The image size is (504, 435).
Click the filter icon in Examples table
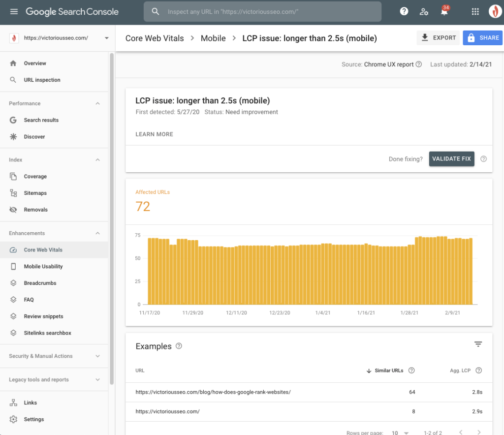(478, 344)
